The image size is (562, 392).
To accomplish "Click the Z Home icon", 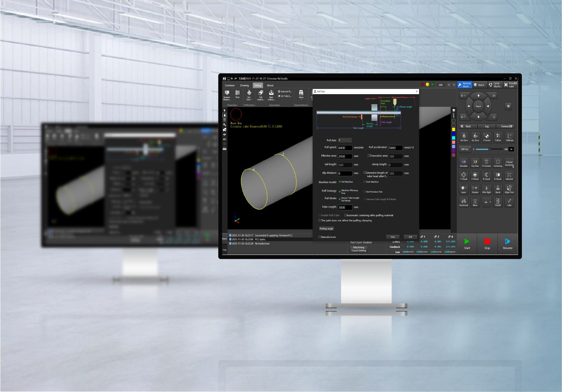I will click(x=486, y=137).
